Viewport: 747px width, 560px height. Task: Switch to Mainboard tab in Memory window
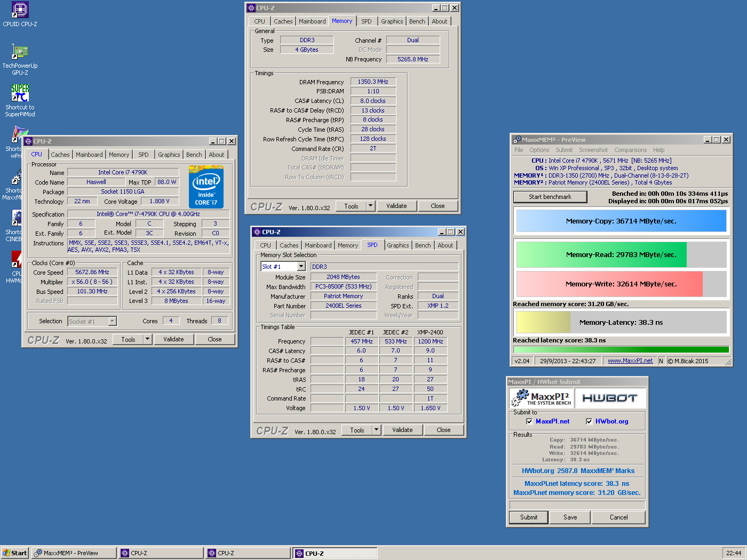point(312,21)
